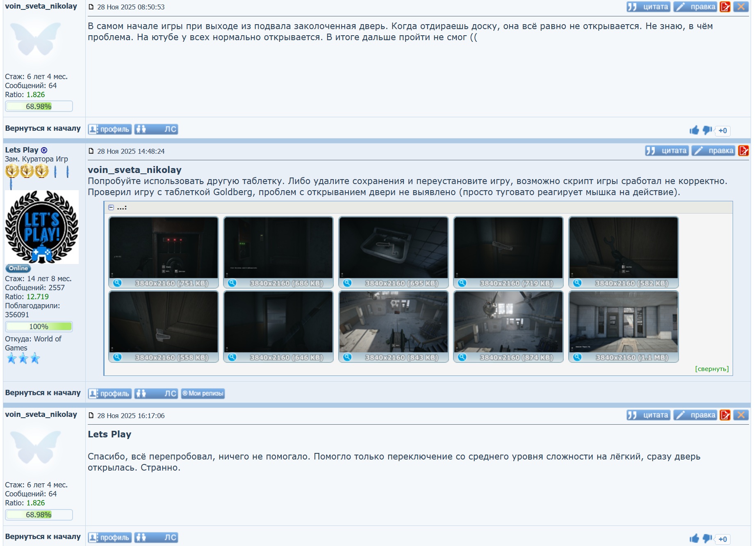756x546 pixels.
Task: Click Вернуться к началу under first post
Action: [43, 128]
